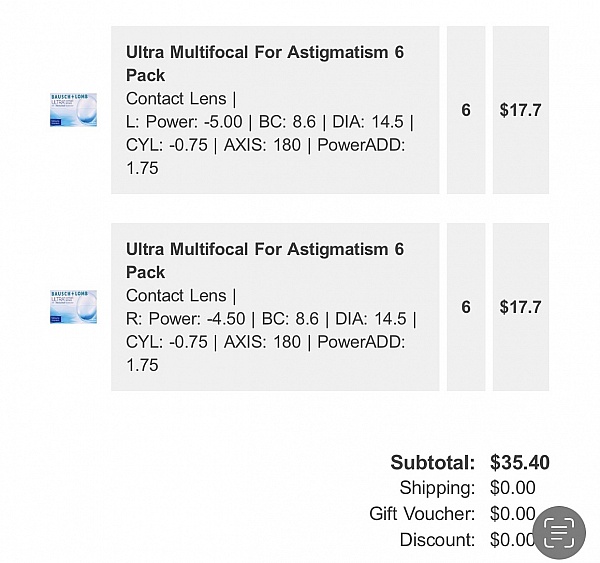600x563 pixels.
Task: Open the left lens product thumbnail
Action: 73,110
